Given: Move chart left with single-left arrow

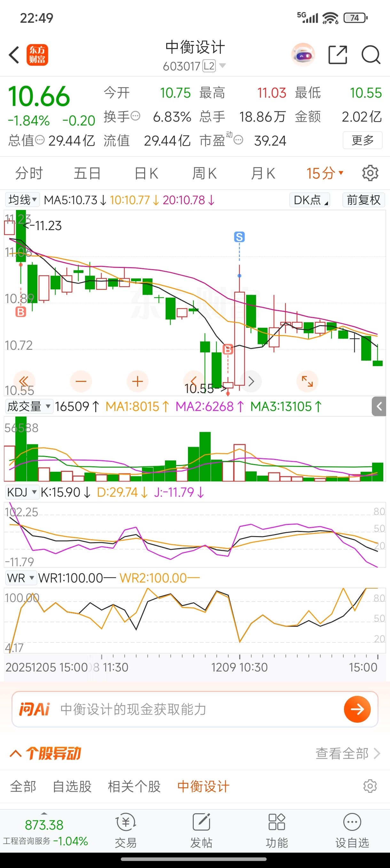Looking at the screenshot, I should (x=193, y=382).
